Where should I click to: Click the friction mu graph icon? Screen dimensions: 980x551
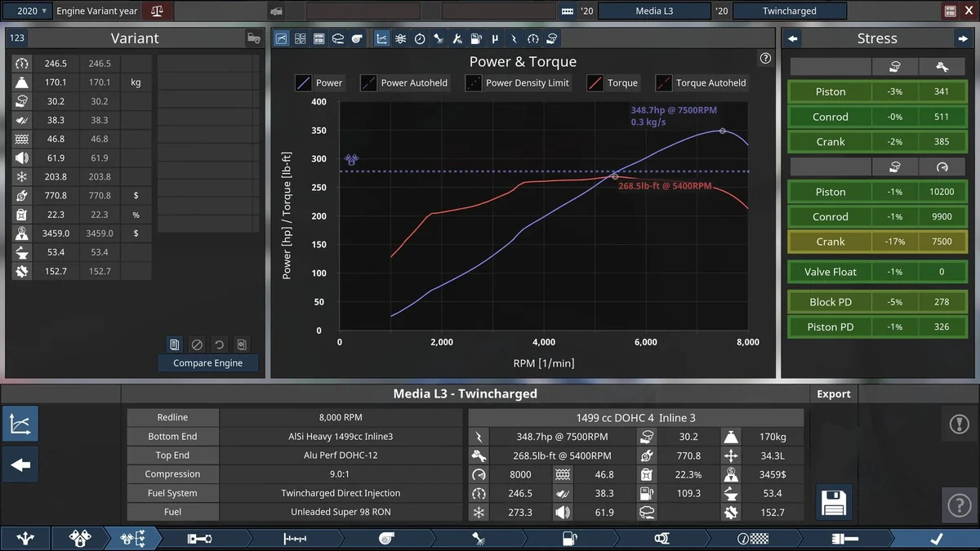tap(495, 38)
